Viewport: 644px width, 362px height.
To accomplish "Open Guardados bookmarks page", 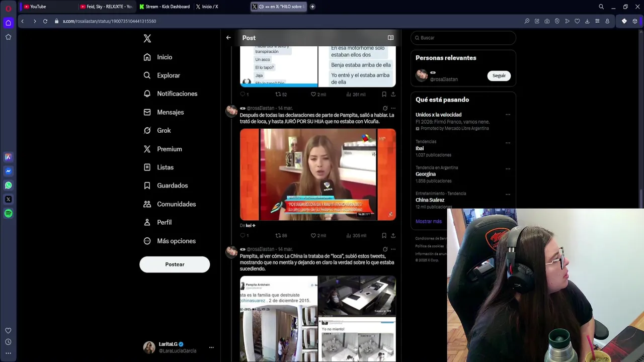I will pos(166,186).
